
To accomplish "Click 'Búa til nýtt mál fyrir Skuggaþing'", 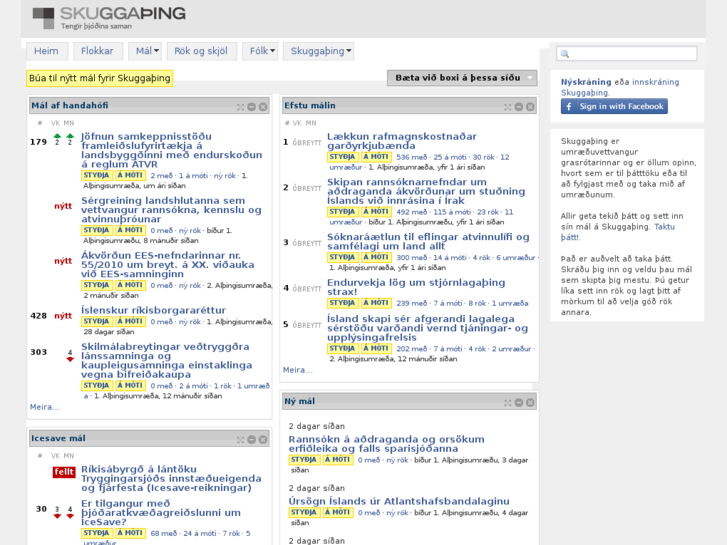I will point(100,78).
